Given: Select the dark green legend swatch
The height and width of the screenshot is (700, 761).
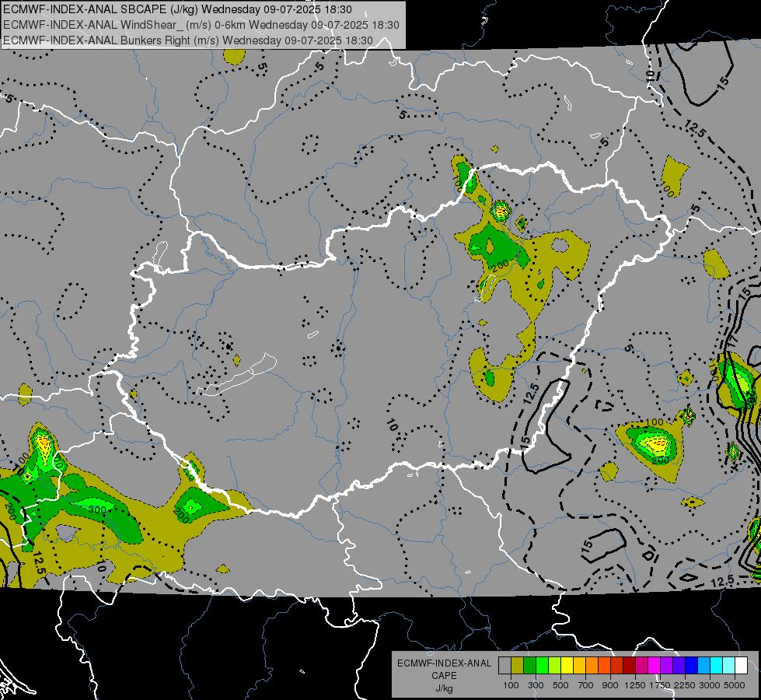Looking at the screenshot, I should point(529,665).
